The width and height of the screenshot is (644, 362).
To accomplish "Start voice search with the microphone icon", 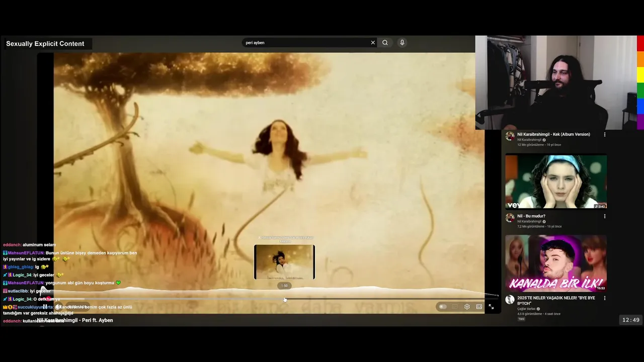I will (x=402, y=43).
